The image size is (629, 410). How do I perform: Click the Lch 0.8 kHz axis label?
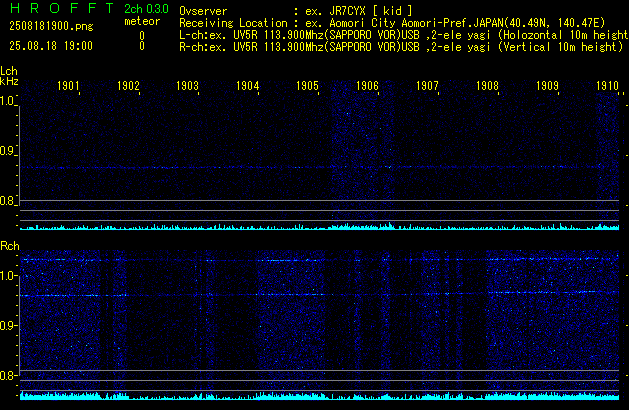(7, 201)
